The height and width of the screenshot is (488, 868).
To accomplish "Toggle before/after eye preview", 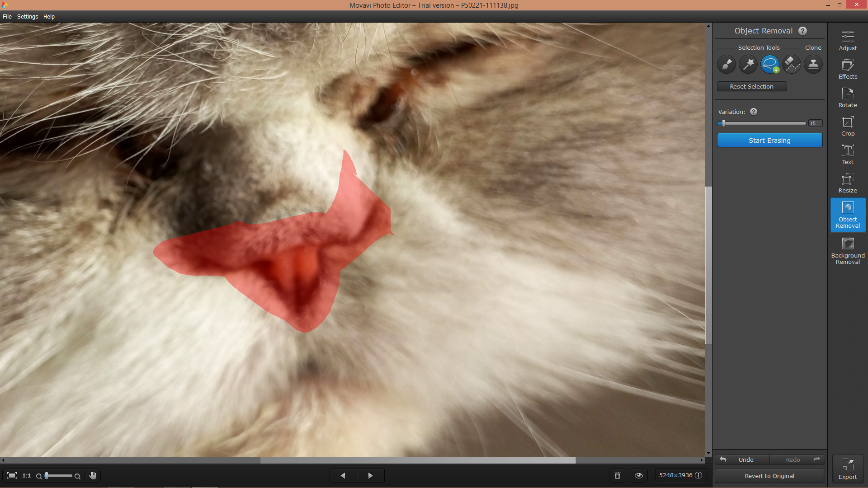I will pos(639,475).
